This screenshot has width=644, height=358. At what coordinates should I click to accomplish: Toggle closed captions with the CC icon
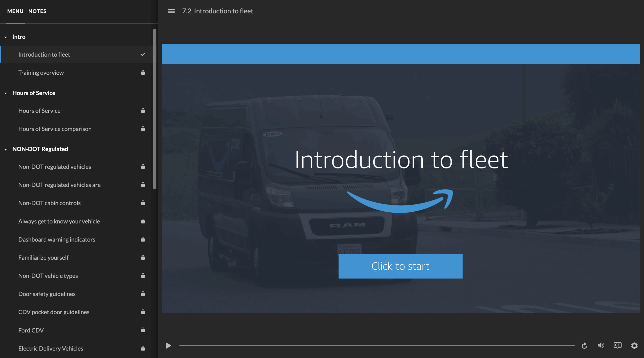coord(617,345)
